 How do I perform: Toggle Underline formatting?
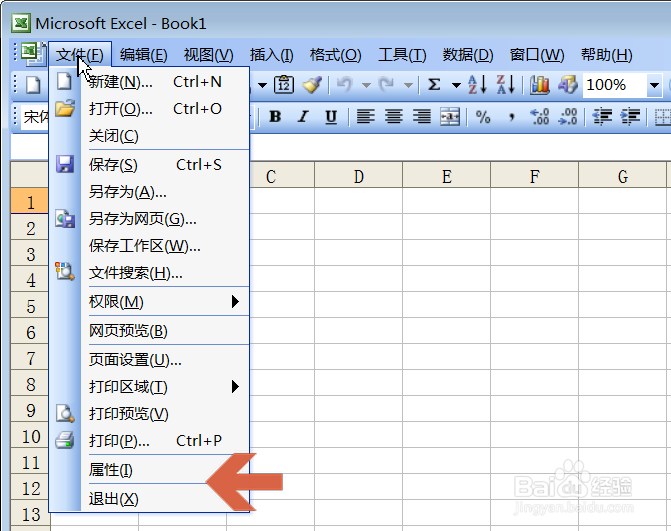click(331, 116)
